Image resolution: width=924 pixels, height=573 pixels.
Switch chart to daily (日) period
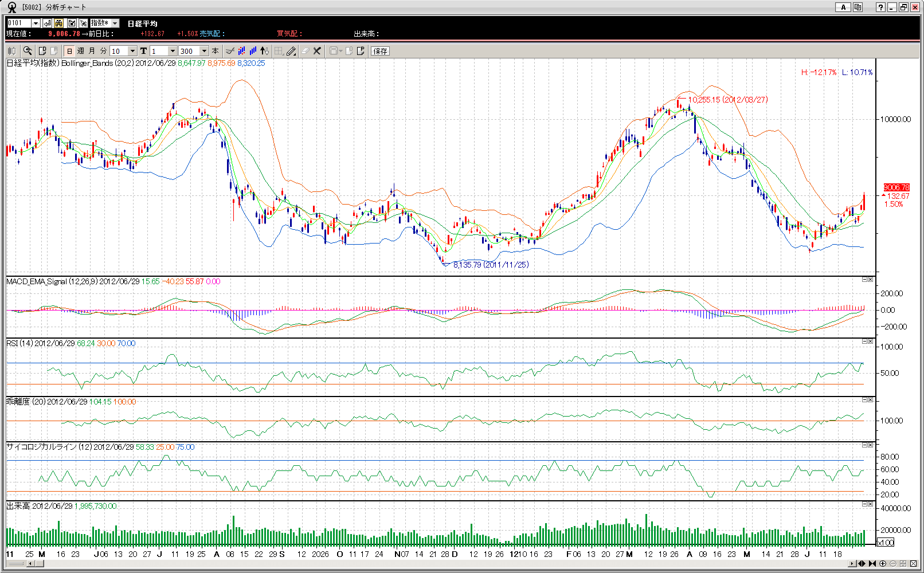pyautogui.click(x=69, y=51)
